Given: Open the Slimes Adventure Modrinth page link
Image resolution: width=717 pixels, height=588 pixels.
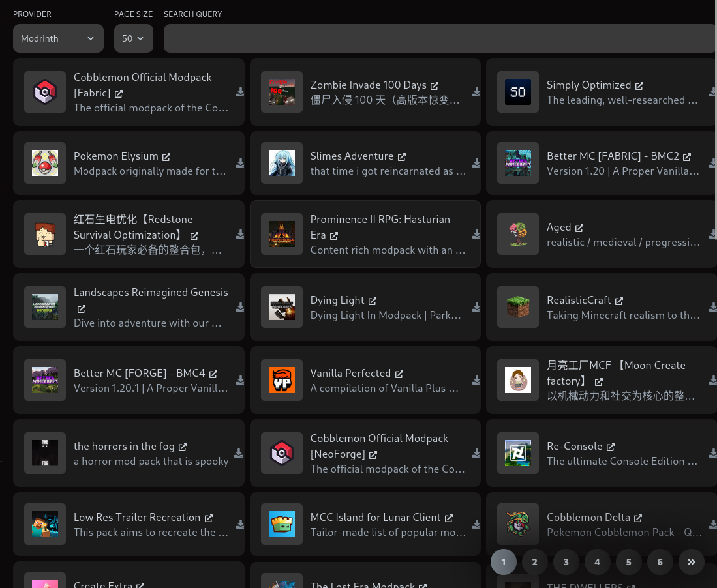Looking at the screenshot, I should [x=402, y=156].
